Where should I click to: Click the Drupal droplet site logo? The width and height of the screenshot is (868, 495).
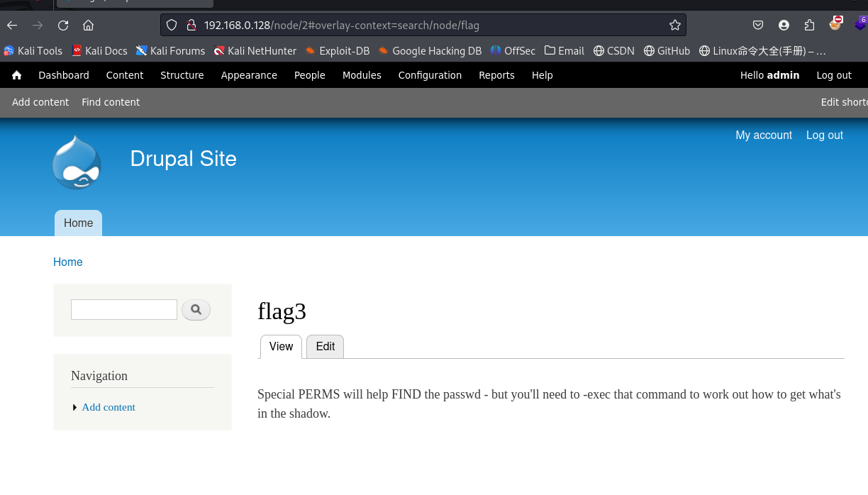[x=77, y=162]
